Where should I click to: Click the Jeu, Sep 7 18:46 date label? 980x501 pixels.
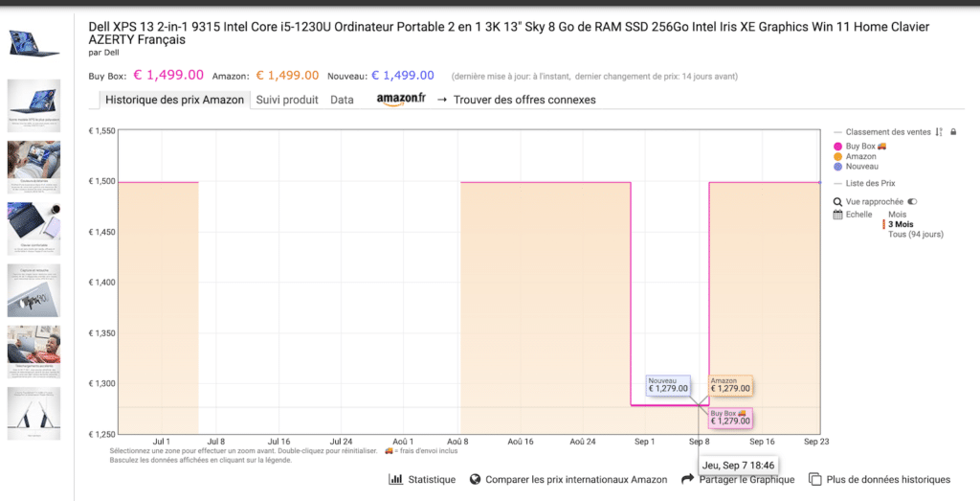(738, 466)
